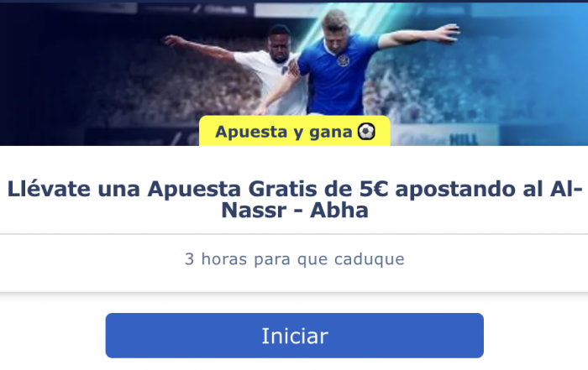Click 'Nassr - Abha' match name text
The image size is (588, 370).
click(294, 210)
